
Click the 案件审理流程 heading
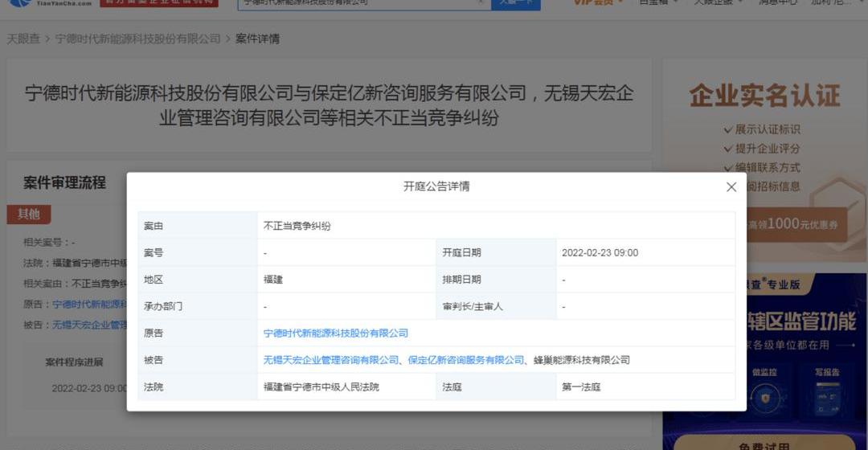click(x=64, y=182)
